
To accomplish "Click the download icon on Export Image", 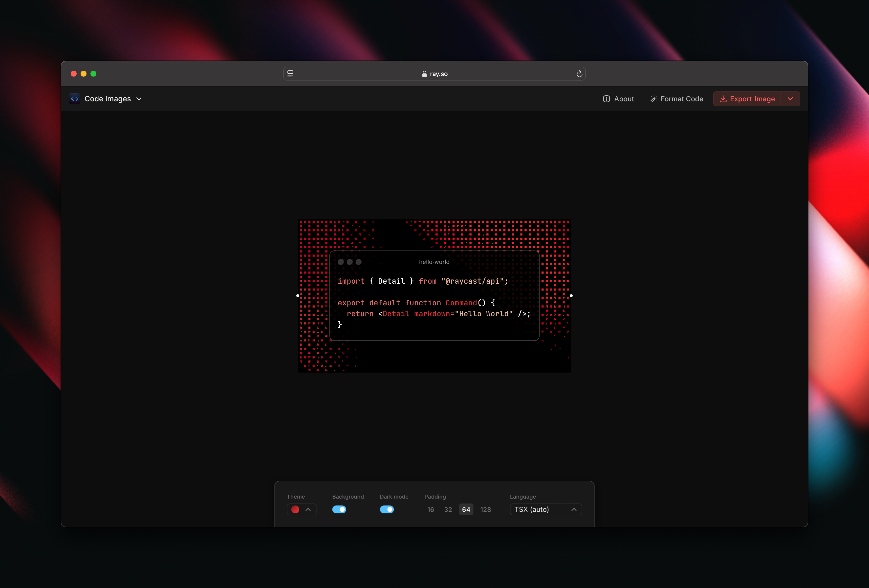I will [723, 99].
